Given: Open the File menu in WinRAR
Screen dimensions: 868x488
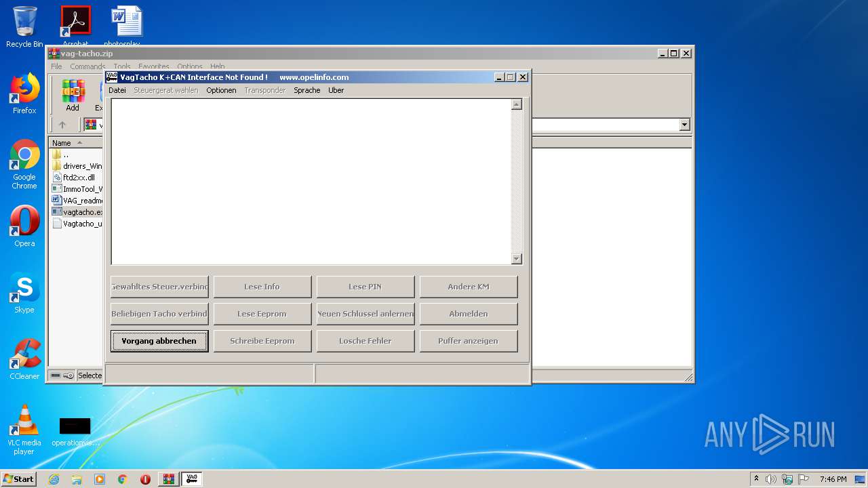Looking at the screenshot, I should point(56,66).
